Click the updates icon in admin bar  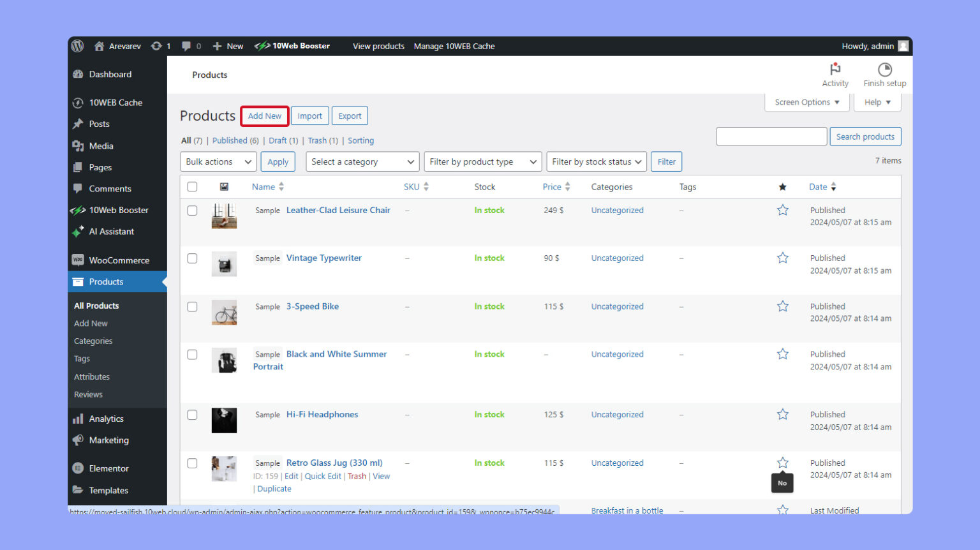point(156,46)
